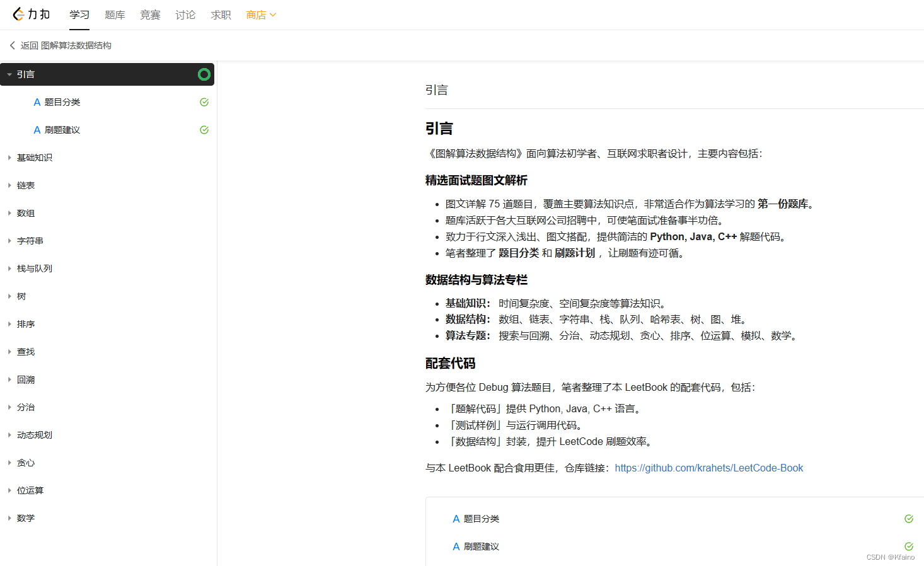Image resolution: width=924 pixels, height=566 pixels.
Task: Click the 配套代码 heading
Action: pos(451,363)
